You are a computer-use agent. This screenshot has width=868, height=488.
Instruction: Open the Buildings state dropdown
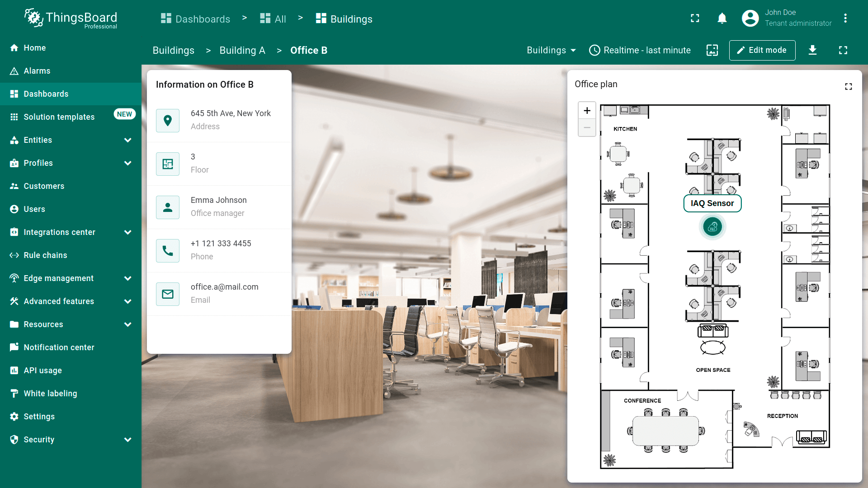click(x=551, y=50)
